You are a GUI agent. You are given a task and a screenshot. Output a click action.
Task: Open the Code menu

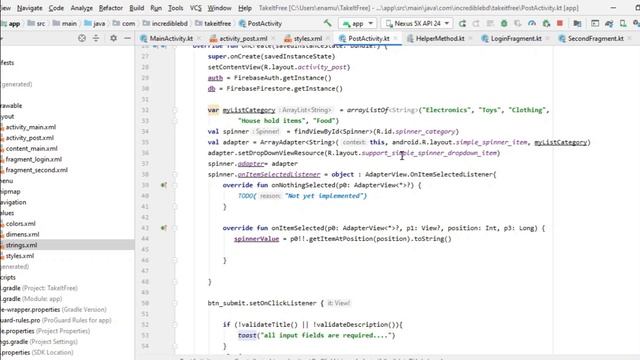click(56, 8)
